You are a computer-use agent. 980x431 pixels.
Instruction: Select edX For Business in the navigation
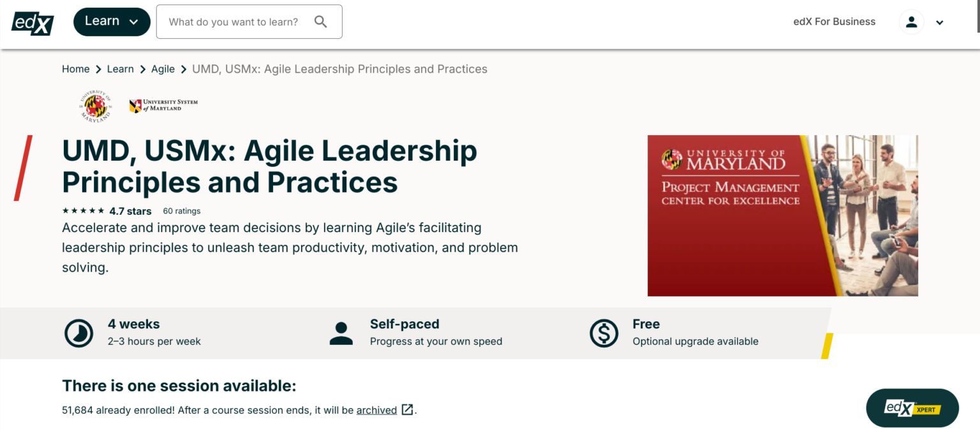pyautogui.click(x=834, y=21)
